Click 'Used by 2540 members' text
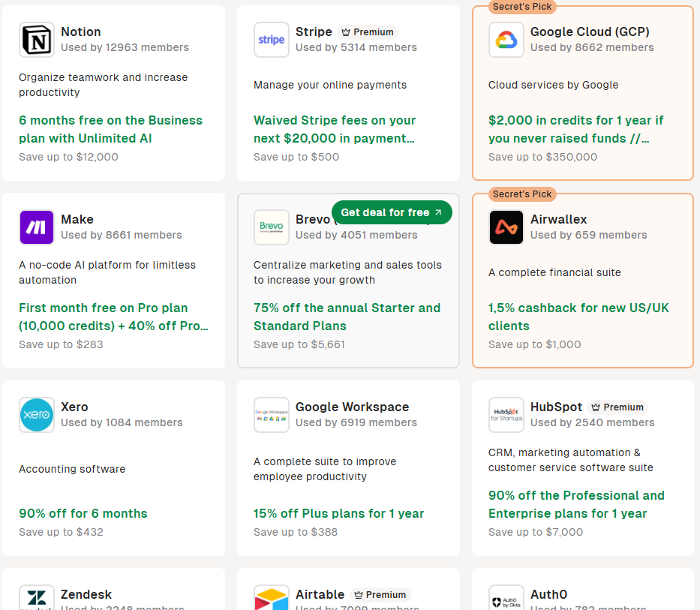Viewport: 700px width, 610px height. (x=593, y=422)
